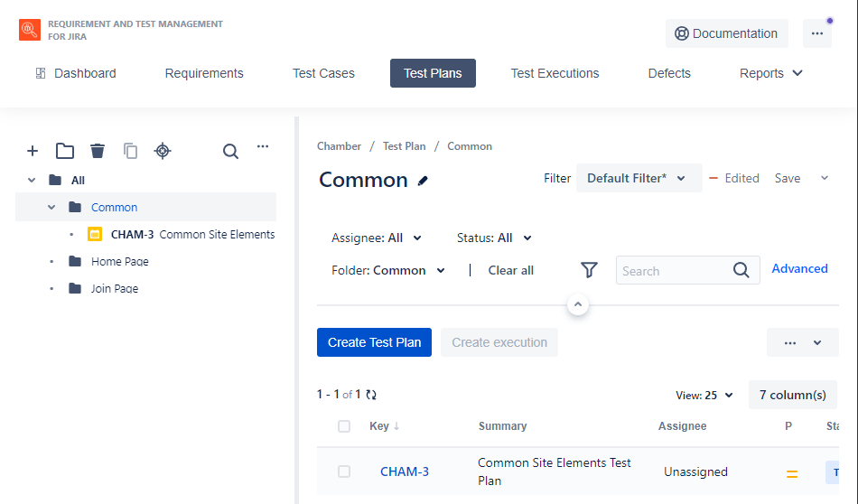Collapse the filter panel with up chevron
The image size is (858, 504).
pyautogui.click(x=578, y=304)
